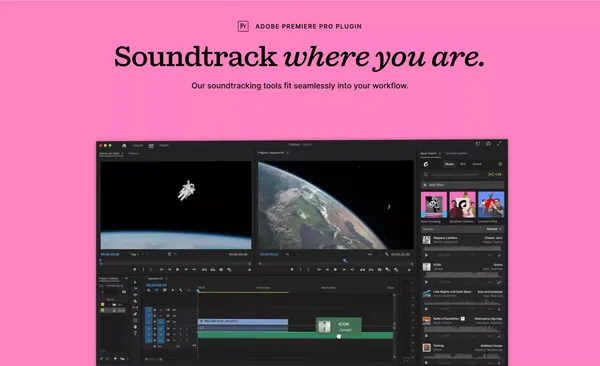This screenshot has height=366, width=600.
Task: Toggle Snap in timeline magnet icon
Action: coord(157,290)
